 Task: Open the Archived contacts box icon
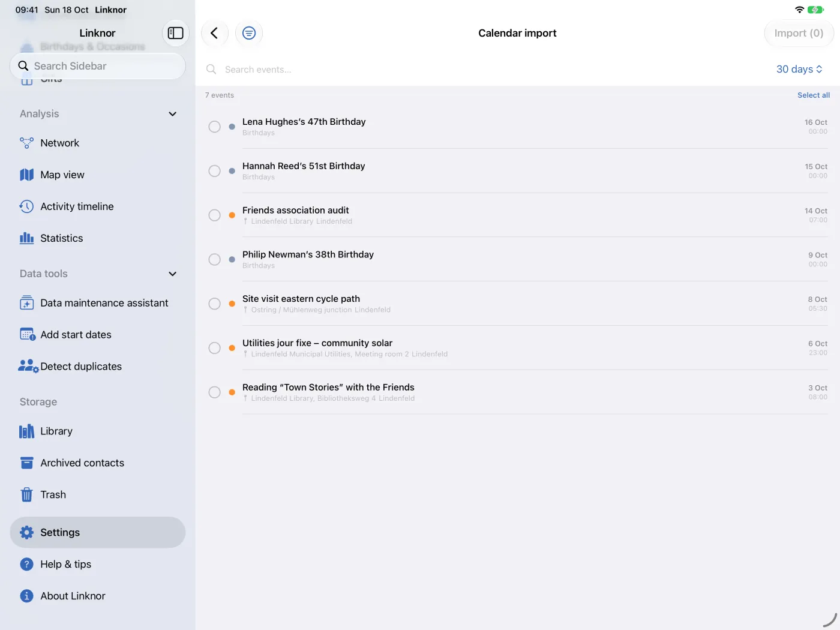click(x=26, y=463)
